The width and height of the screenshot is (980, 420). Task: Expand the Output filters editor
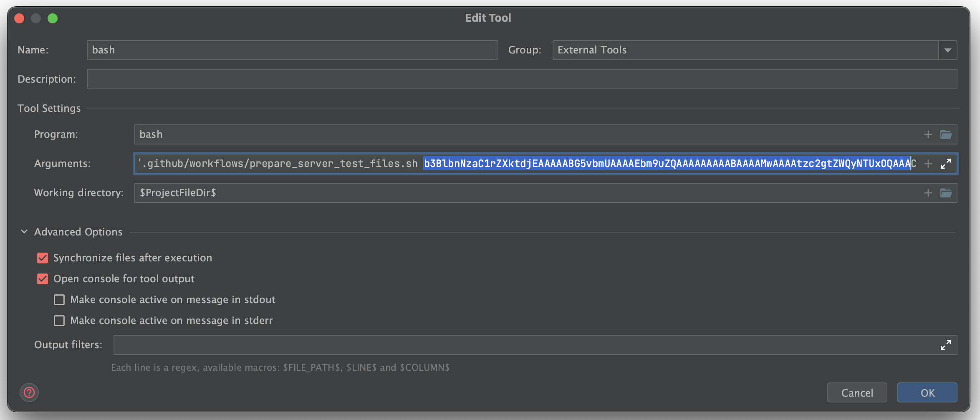point(946,345)
